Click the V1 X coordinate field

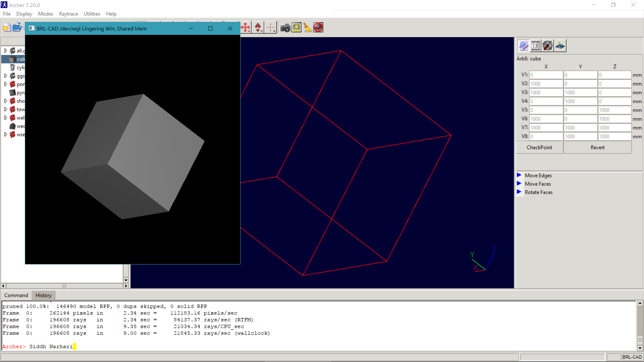(x=546, y=75)
